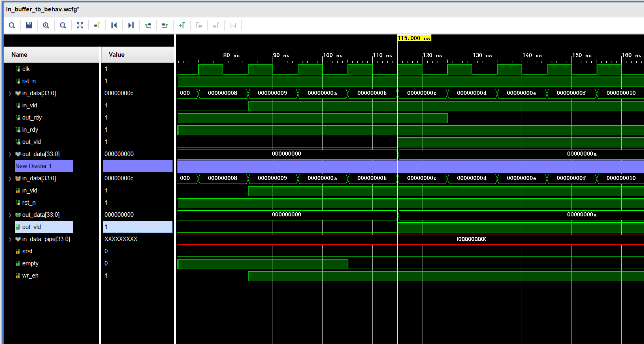Click the 100 ns ruler label
This screenshot has width=644, height=344.
(333, 55)
